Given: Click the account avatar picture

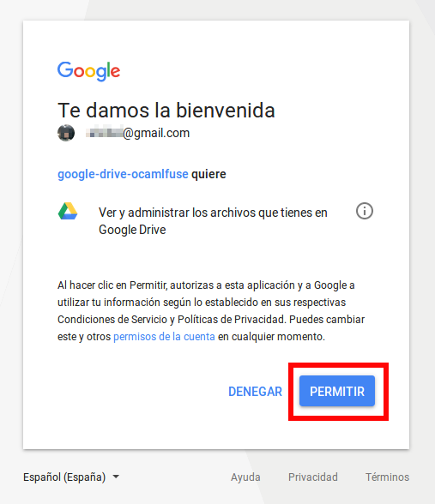Looking at the screenshot, I should click(66, 133).
